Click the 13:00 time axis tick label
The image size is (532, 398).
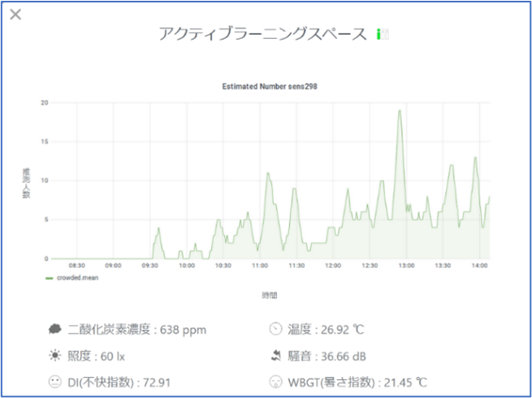pyautogui.click(x=406, y=266)
